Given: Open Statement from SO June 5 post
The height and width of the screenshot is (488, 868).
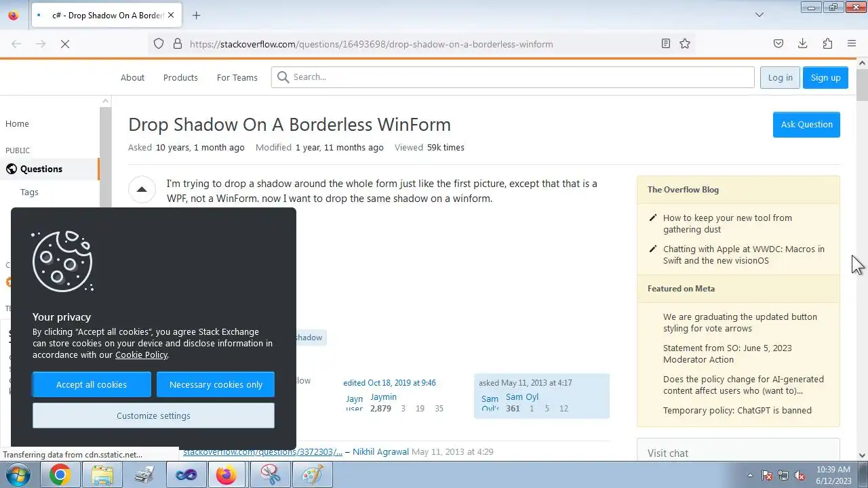Looking at the screenshot, I should [728, 354].
